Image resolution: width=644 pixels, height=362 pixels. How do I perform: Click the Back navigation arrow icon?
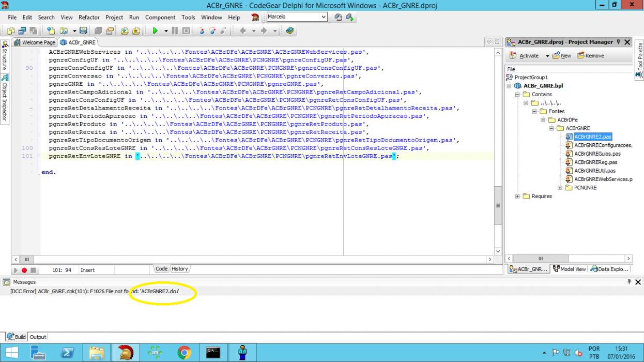(x=243, y=31)
